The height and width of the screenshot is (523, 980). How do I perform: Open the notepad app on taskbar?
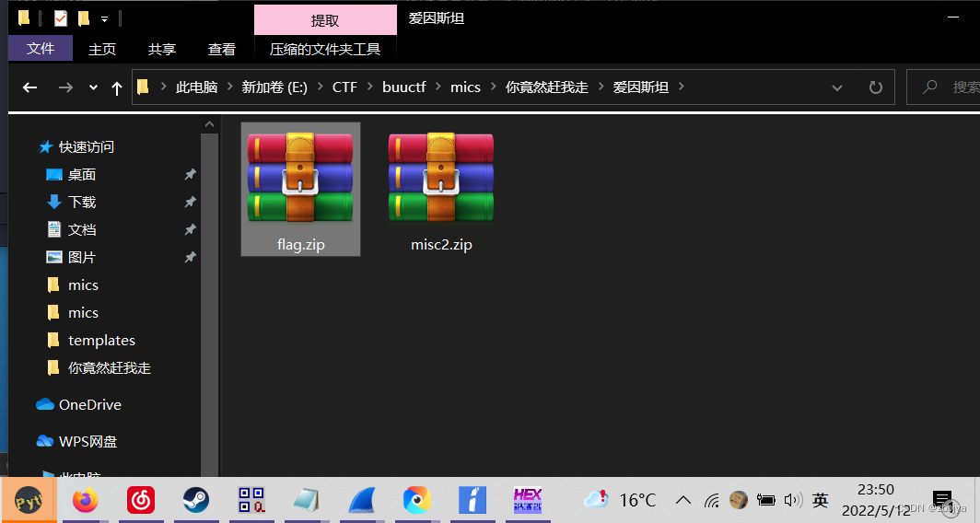pos(307,500)
